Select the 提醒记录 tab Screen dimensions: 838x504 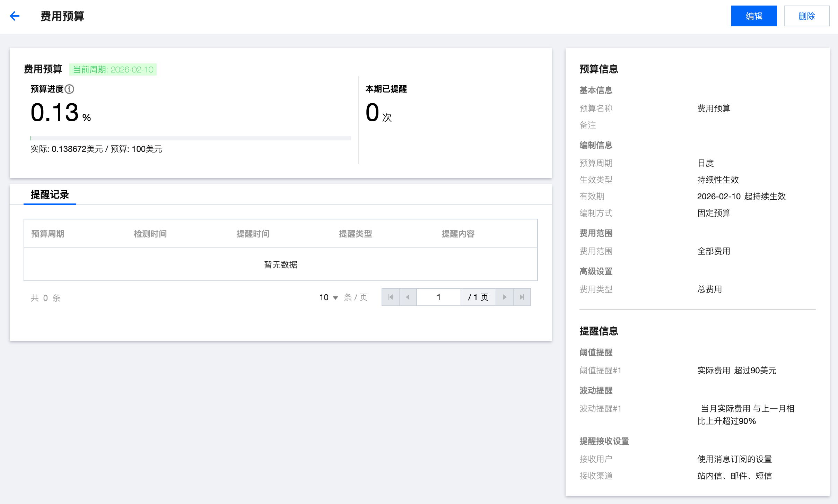click(50, 195)
